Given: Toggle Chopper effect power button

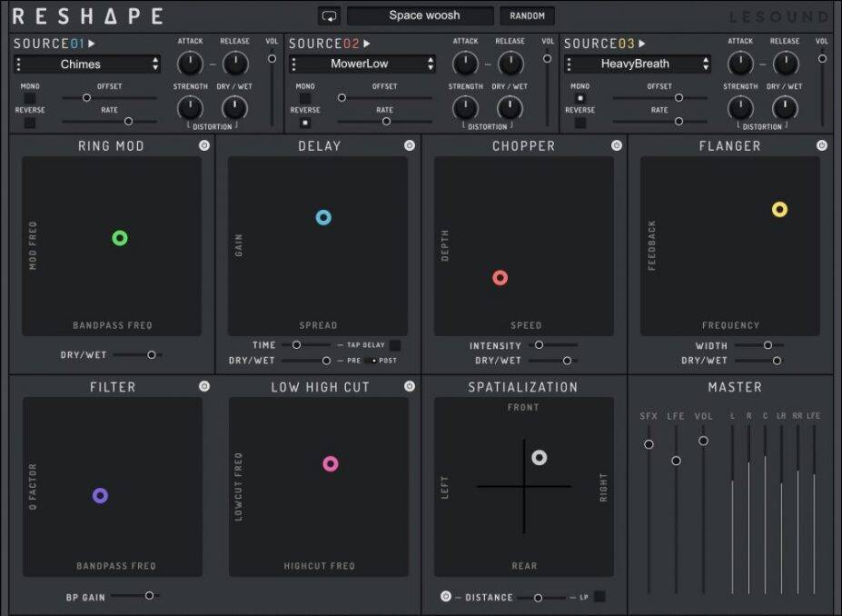Looking at the screenshot, I should 617,145.
